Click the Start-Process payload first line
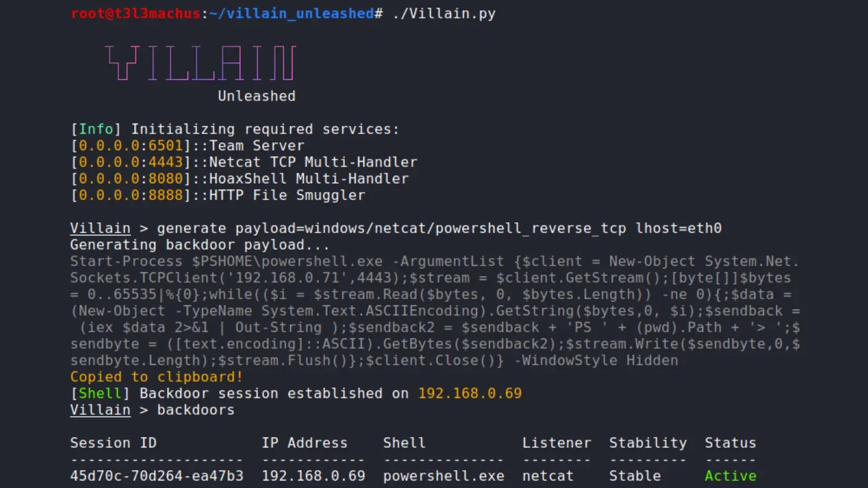868x488 pixels. click(435, 261)
